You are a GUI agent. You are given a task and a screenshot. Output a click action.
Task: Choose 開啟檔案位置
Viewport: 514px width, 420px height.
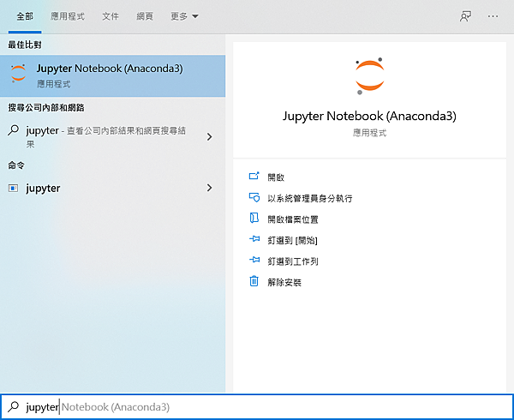click(x=293, y=219)
